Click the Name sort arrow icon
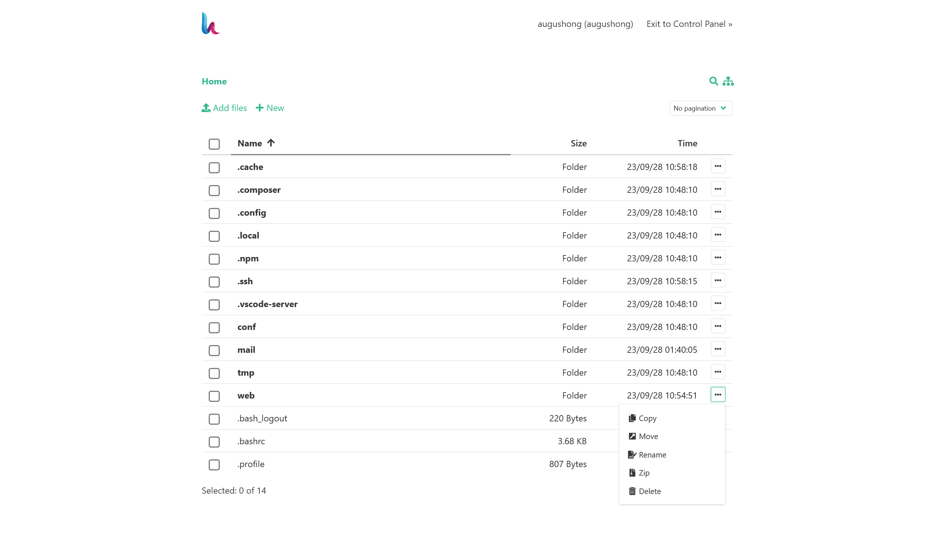934x560 pixels. click(x=271, y=143)
